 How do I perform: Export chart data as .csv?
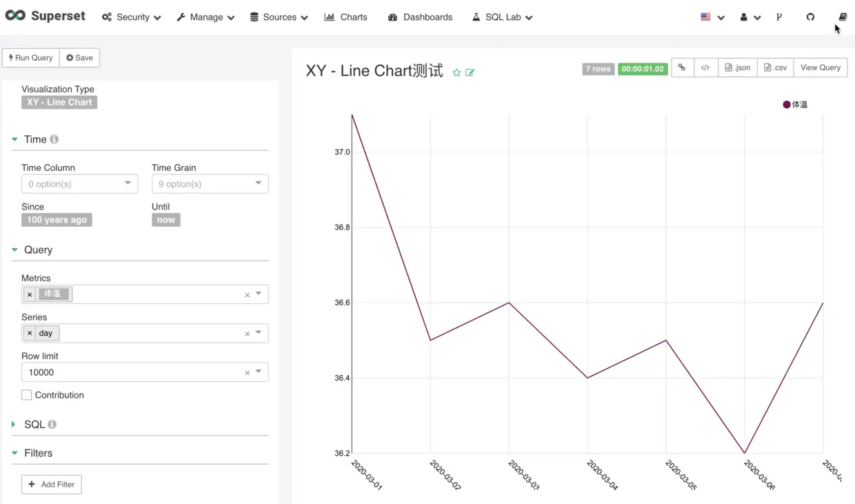click(x=776, y=68)
